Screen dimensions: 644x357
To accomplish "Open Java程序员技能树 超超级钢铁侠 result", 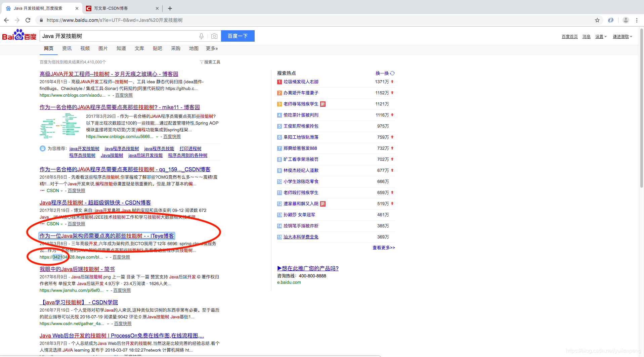I will pos(95,203).
